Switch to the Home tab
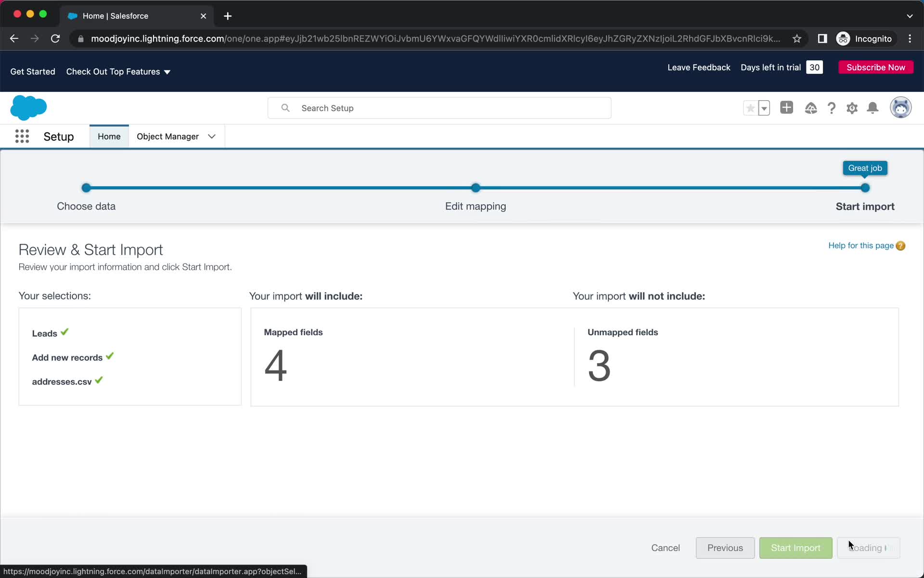The width and height of the screenshot is (924, 578). (x=109, y=136)
